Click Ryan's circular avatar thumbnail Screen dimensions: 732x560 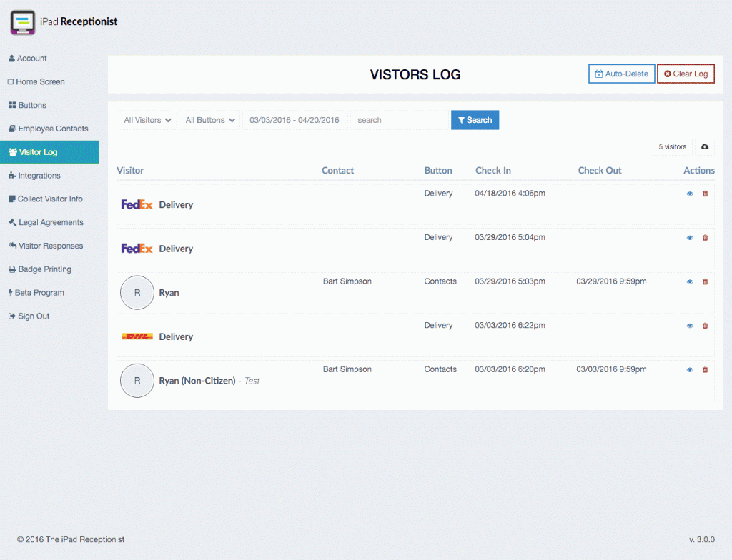[137, 292]
